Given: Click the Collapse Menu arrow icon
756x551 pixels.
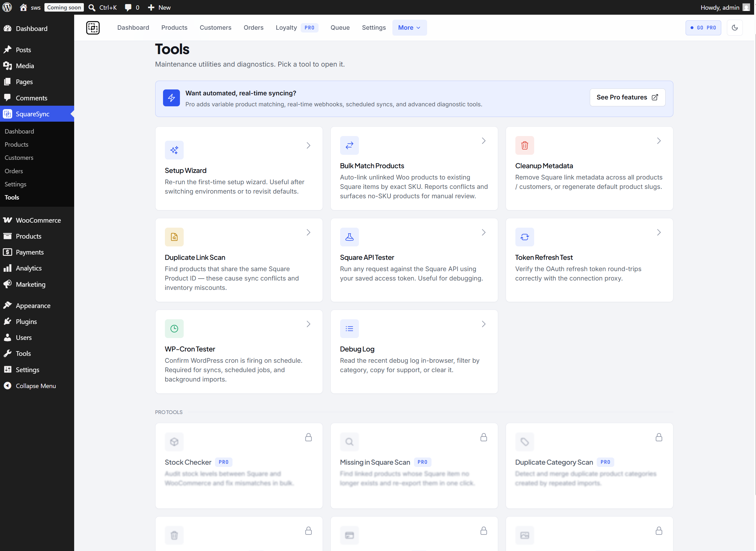Looking at the screenshot, I should pos(7,386).
